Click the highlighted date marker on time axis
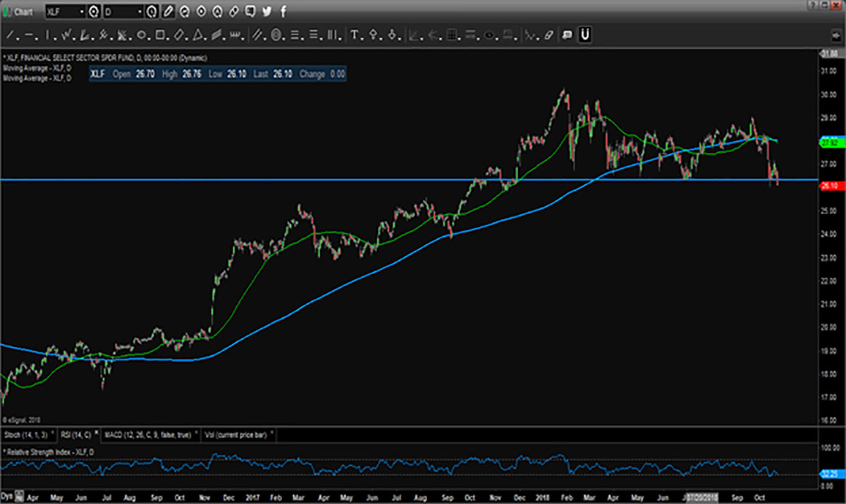Image resolution: width=846 pixels, height=504 pixels. [x=702, y=497]
